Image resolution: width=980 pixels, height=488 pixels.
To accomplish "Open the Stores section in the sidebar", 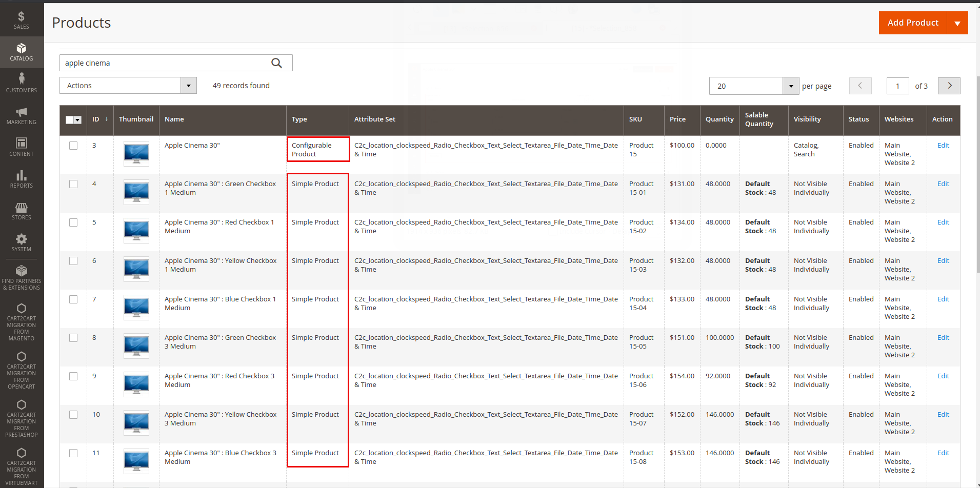I will [22, 211].
